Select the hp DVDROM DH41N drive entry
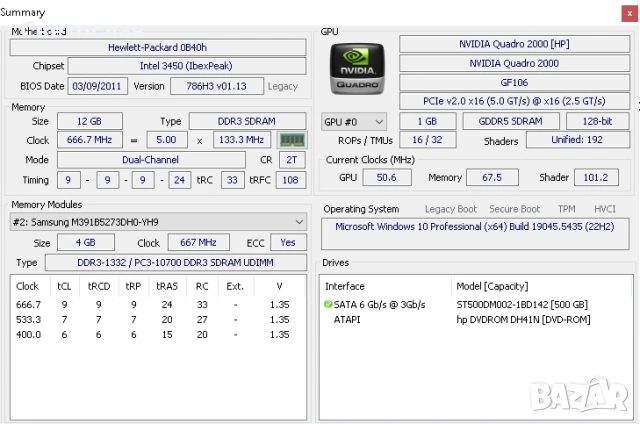Image resolution: width=640 pixels, height=424 pixels. click(523, 320)
